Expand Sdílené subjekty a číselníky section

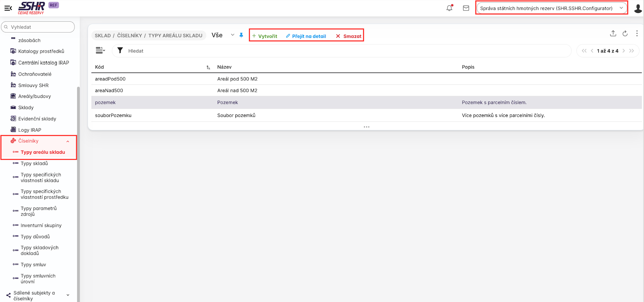click(68, 295)
